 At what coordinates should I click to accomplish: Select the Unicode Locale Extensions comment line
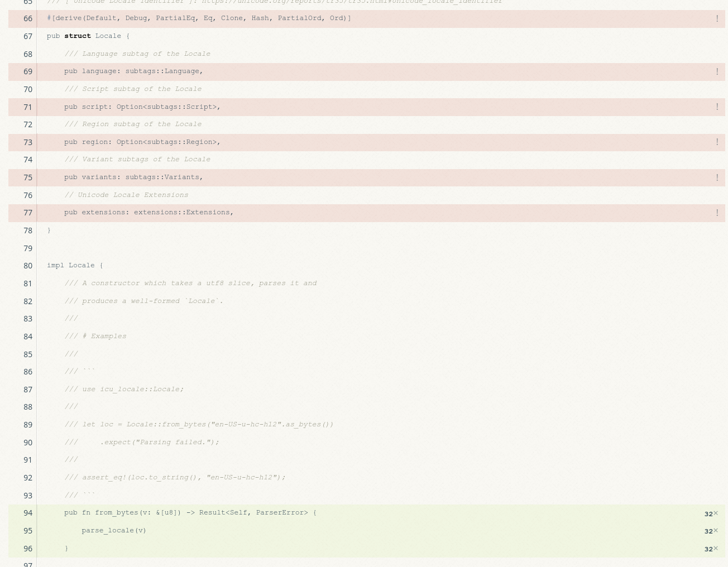(126, 195)
